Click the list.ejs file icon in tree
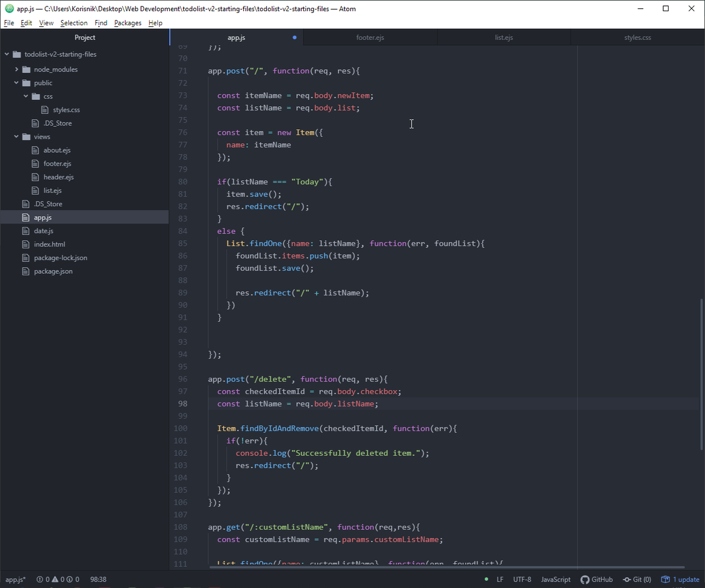Viewport: 705px width, 588px height. coord(36,191)
